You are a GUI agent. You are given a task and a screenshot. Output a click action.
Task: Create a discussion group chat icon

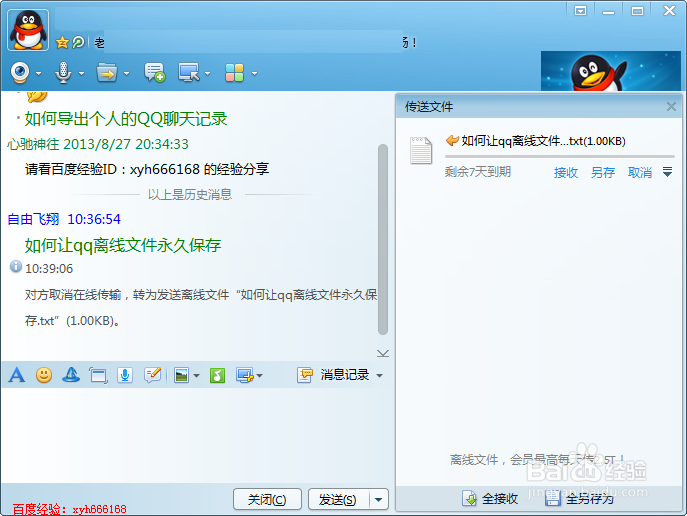pos(154,73)
